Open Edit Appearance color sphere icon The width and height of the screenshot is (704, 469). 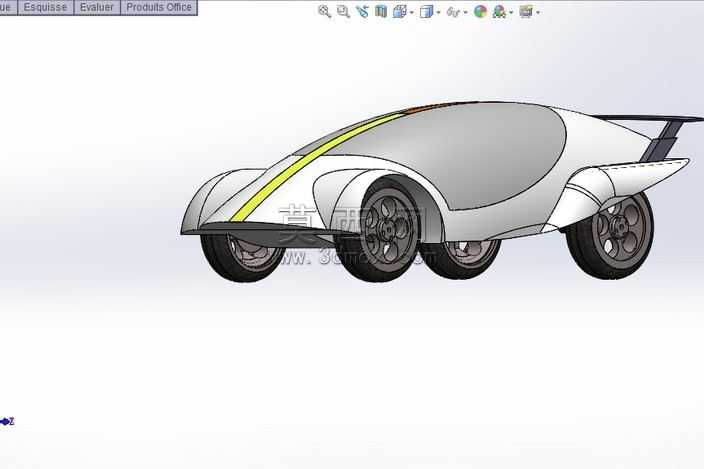pos(480,12)
